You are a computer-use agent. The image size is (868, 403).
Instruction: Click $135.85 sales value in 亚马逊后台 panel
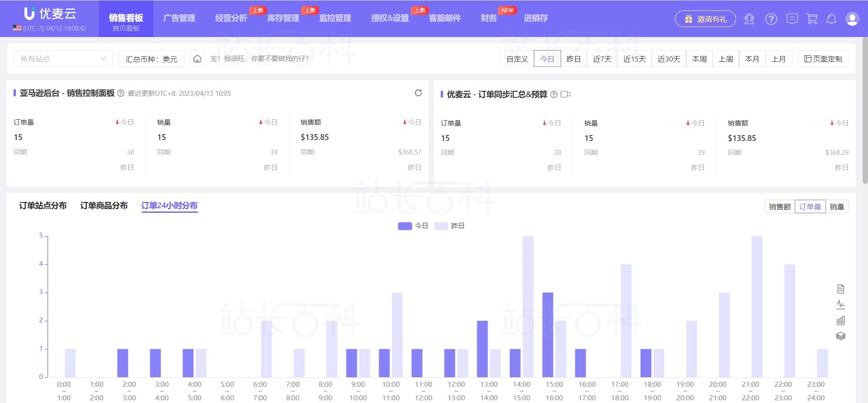pyautogui.click(x=315, y=137)
